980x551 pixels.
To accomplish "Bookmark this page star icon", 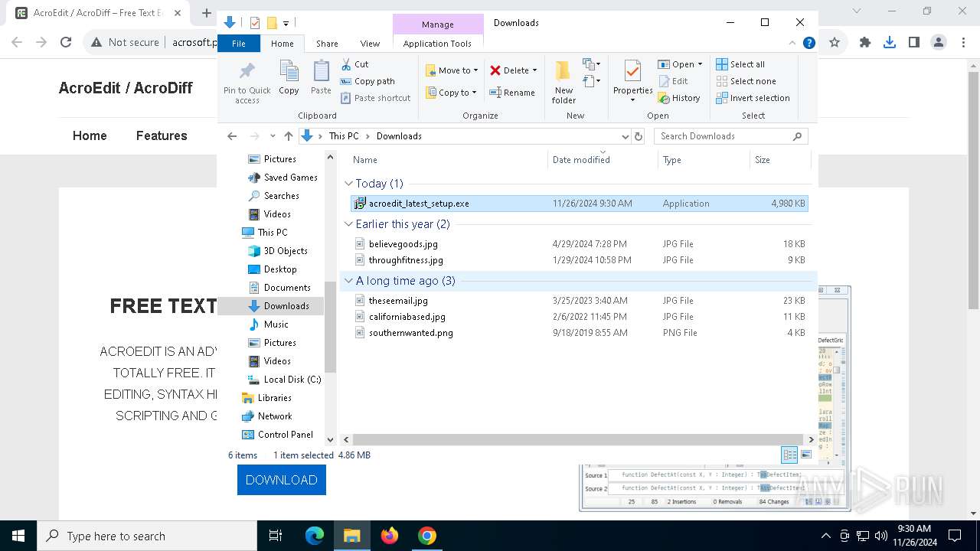I will tap(835, 43).
